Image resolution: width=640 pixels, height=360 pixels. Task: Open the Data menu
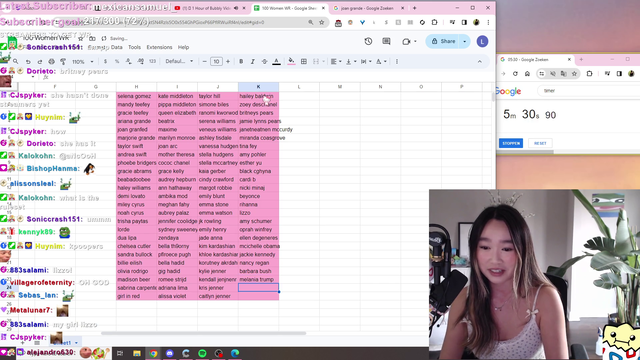[x=116, y=47]
